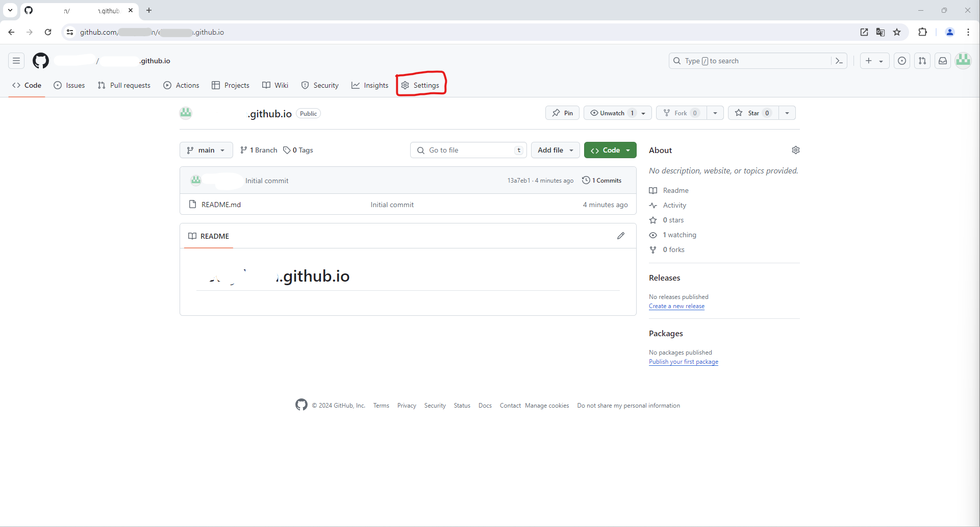Image resolution: width=980 pixels, height=527 pixels.
Task: Open the repository Security tab
Action: click(320, 85)
